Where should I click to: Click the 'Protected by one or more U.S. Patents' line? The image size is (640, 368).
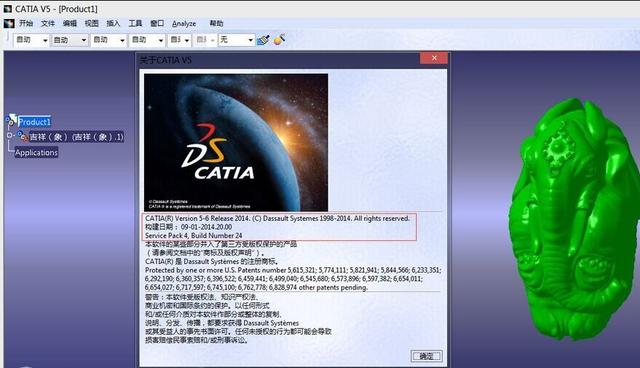click(x=293, y=270)
